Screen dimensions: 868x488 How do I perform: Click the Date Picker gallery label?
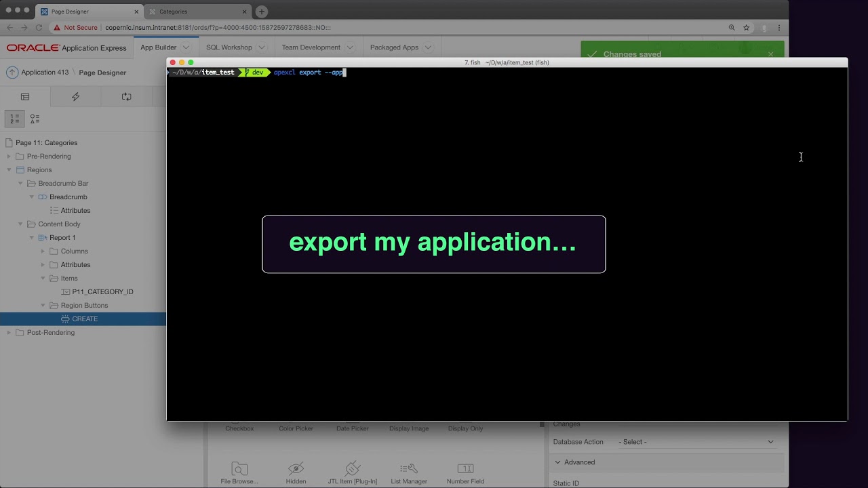353,428
